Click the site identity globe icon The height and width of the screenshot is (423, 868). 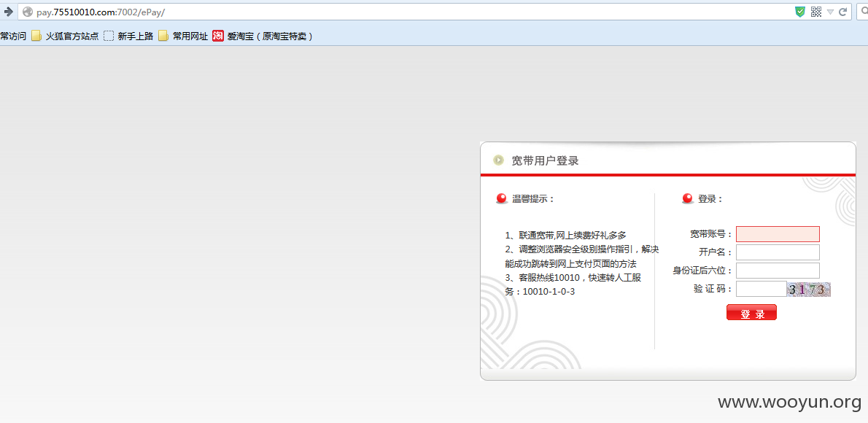click(28, 12)
